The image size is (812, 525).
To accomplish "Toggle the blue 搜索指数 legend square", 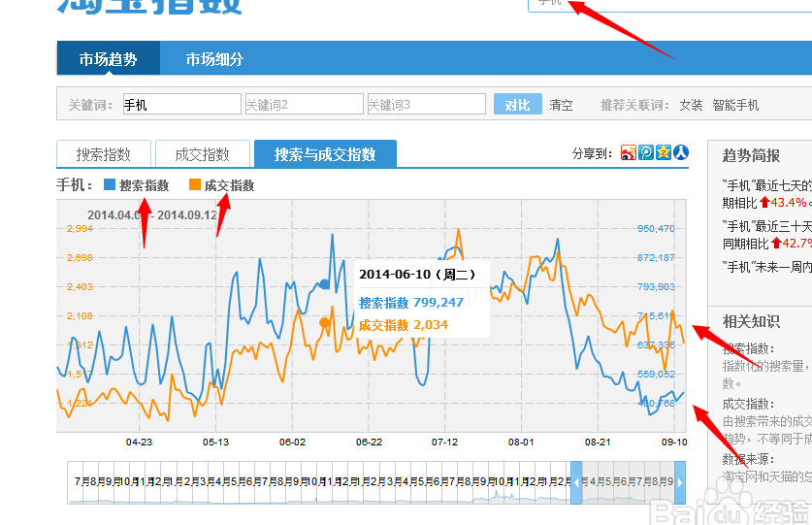I will tap(110, 184).
